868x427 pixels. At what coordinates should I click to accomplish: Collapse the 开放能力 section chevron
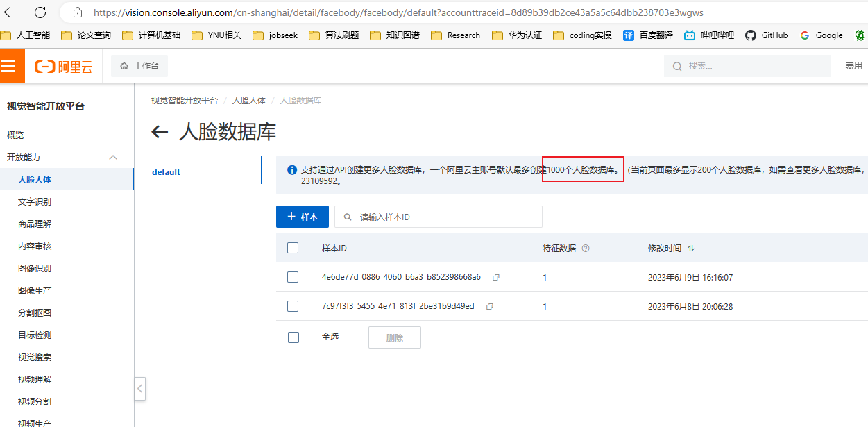pyautogui.click(x=113, y=157)
